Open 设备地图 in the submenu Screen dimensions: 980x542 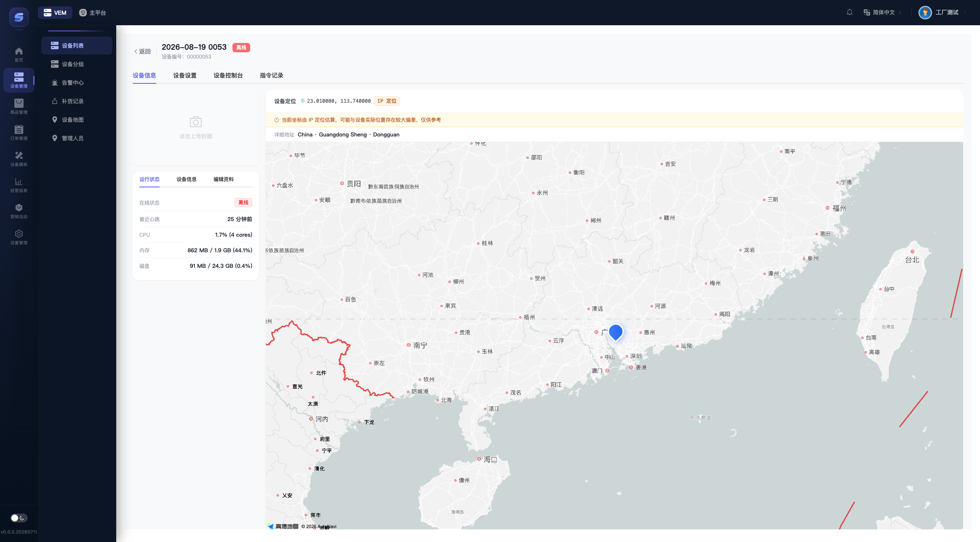[77, 120]
